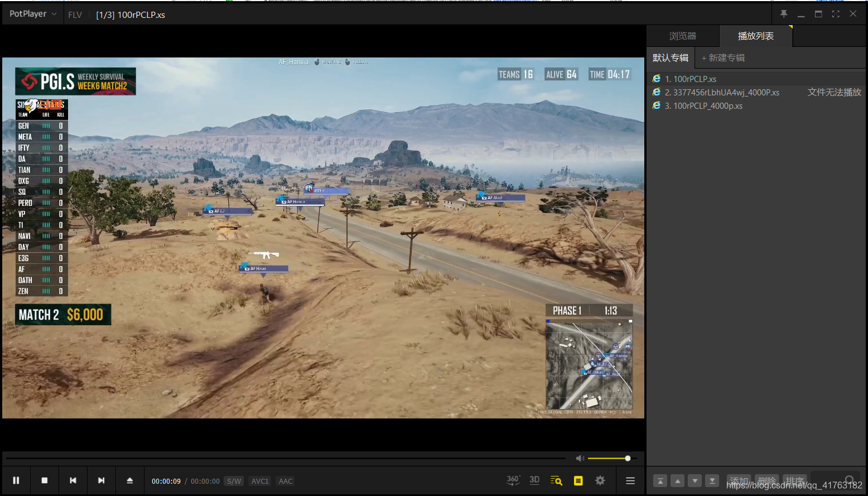Move playlist item to bottom

(712, 481)
